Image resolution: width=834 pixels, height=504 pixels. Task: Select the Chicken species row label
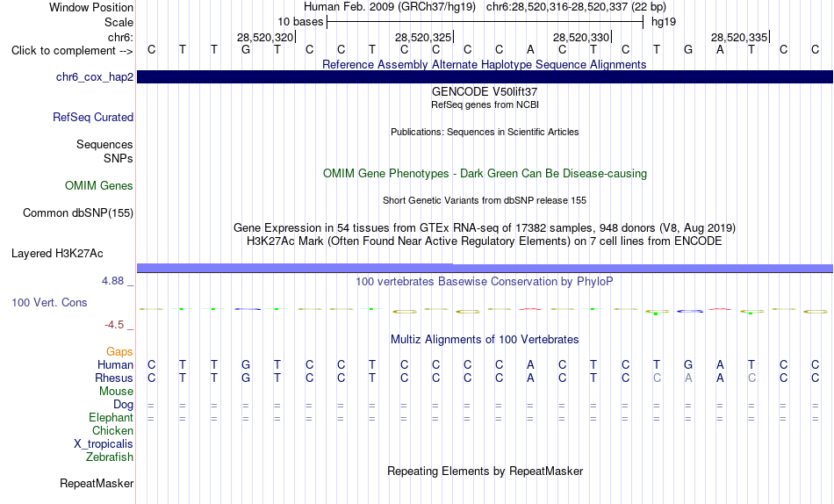pyautogui.click(x=112, y=430)
